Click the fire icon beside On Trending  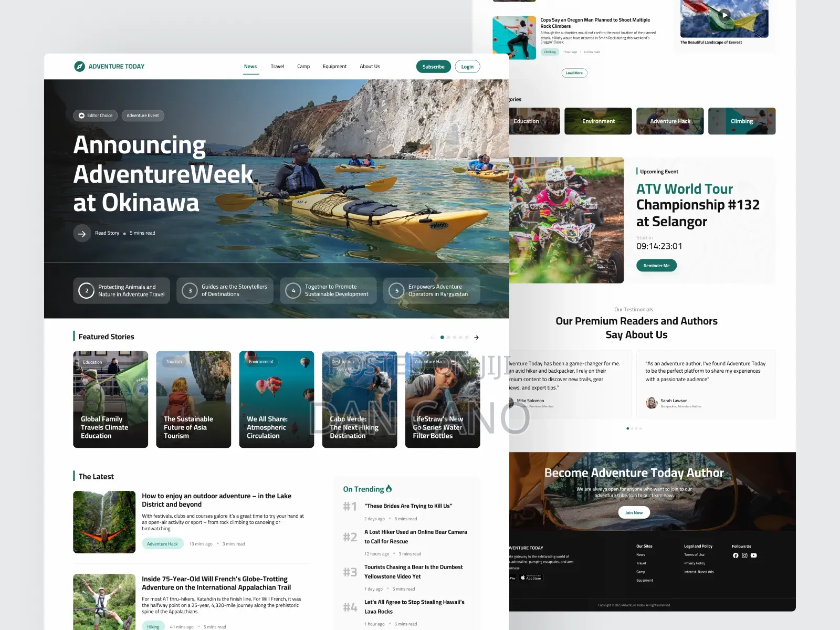tap(389, 489)
